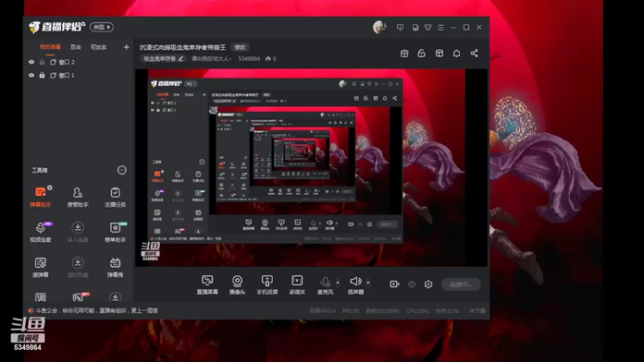Click the 斗鱼公会 announcement text

[97, 311]
